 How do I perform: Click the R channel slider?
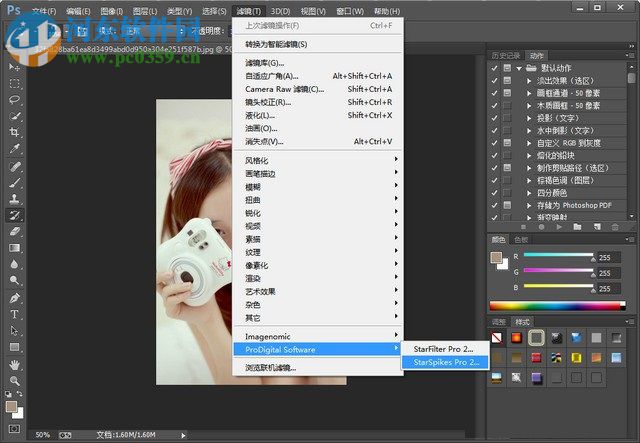pyautogui.click(x=558, y=256)
